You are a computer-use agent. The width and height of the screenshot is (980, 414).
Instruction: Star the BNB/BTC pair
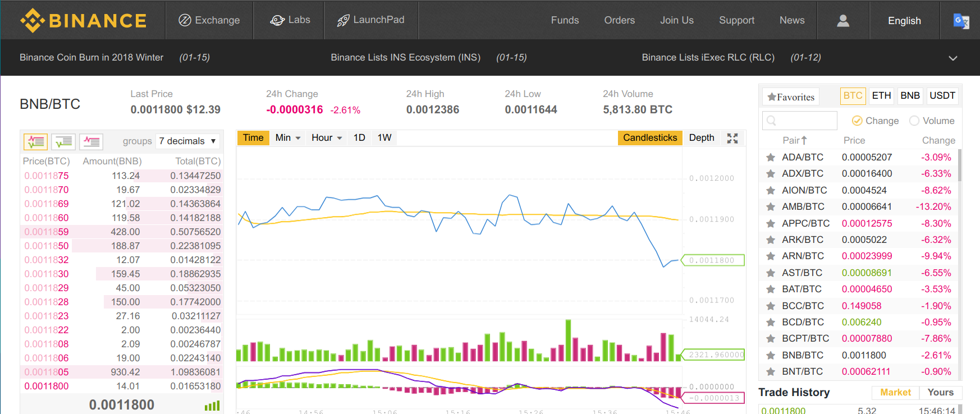coord(771,356)
